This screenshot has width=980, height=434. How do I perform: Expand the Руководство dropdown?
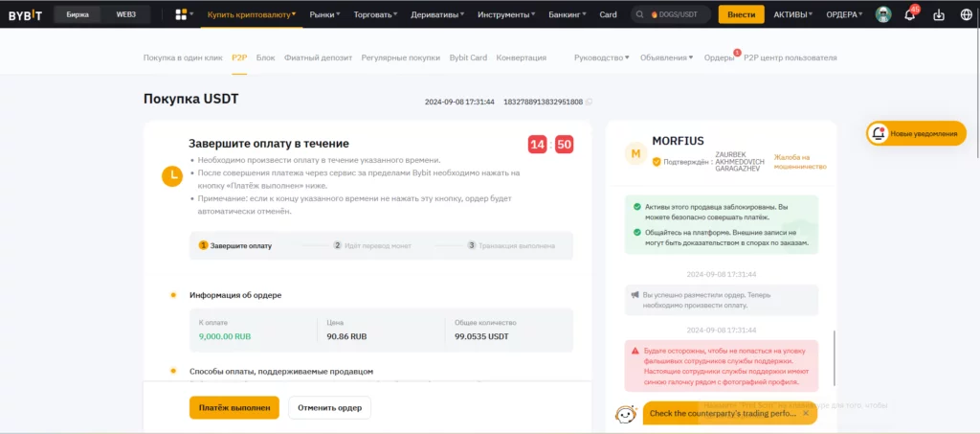point(602,57)
